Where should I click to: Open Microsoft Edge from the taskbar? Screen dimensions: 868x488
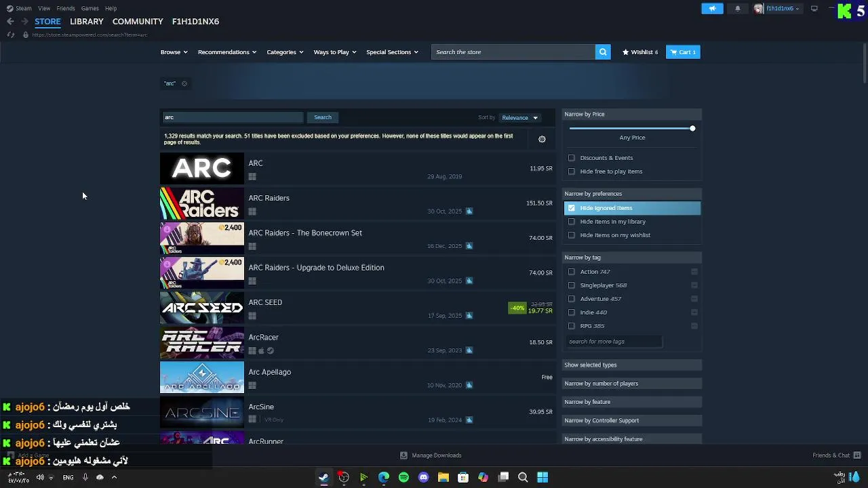click(x=384, y=477)
